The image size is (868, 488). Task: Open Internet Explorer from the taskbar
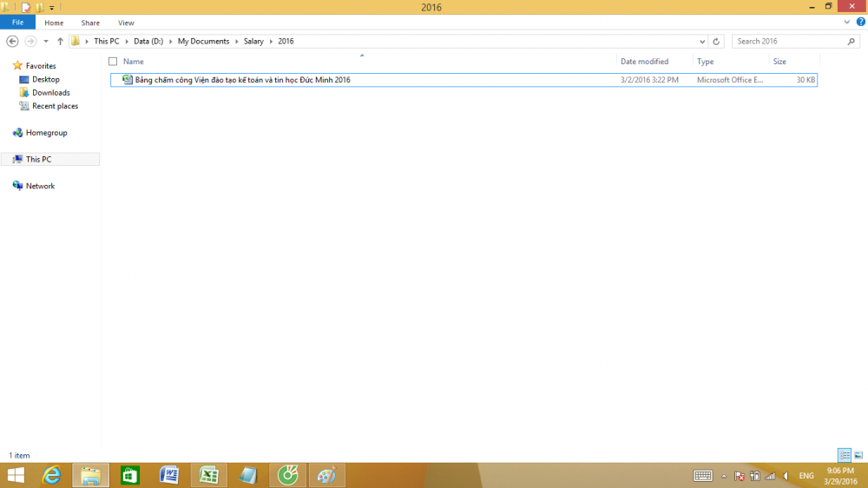(x=52, y=475)
